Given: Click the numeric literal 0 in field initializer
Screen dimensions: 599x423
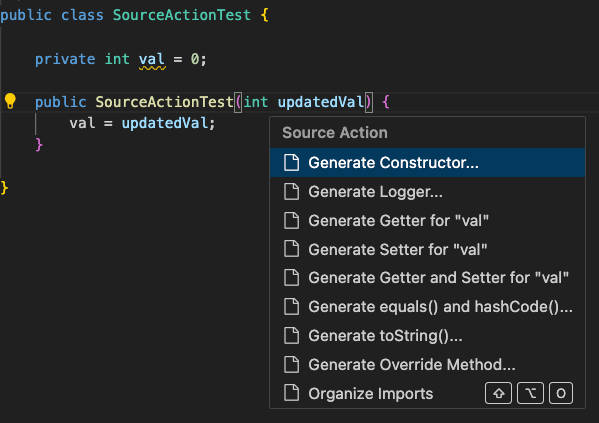Looking at the screenshot, I should tap(195, 60).
